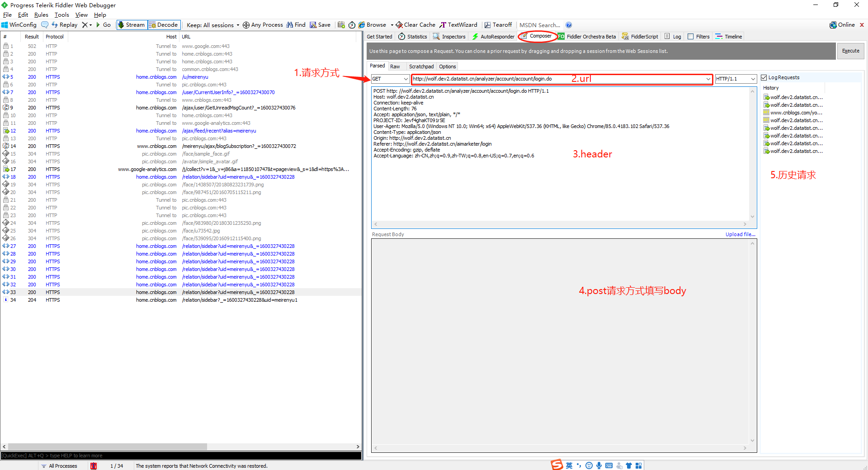The height and width of the screenshot is (470, 868).
Task: Open the FiddlerScript tab
Action: point(640,37)
